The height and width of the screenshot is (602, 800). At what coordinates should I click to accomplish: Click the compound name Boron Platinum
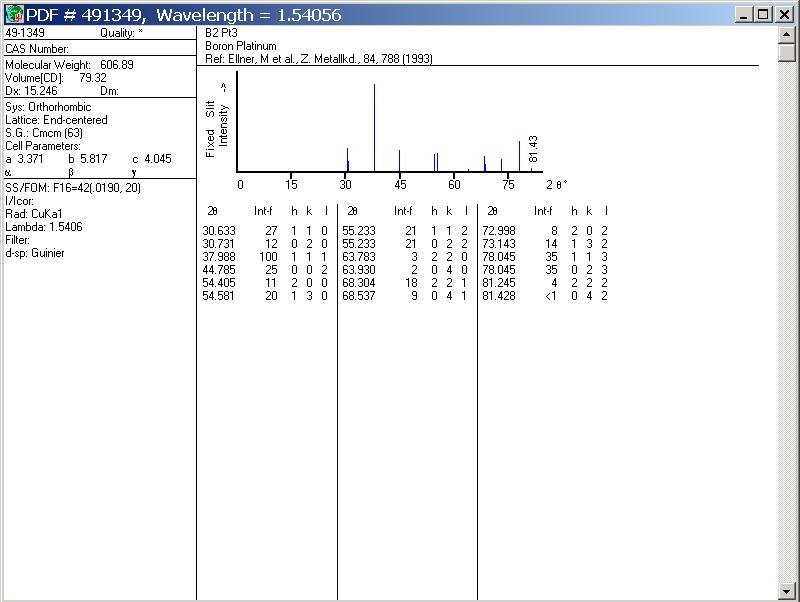point(241,46)
